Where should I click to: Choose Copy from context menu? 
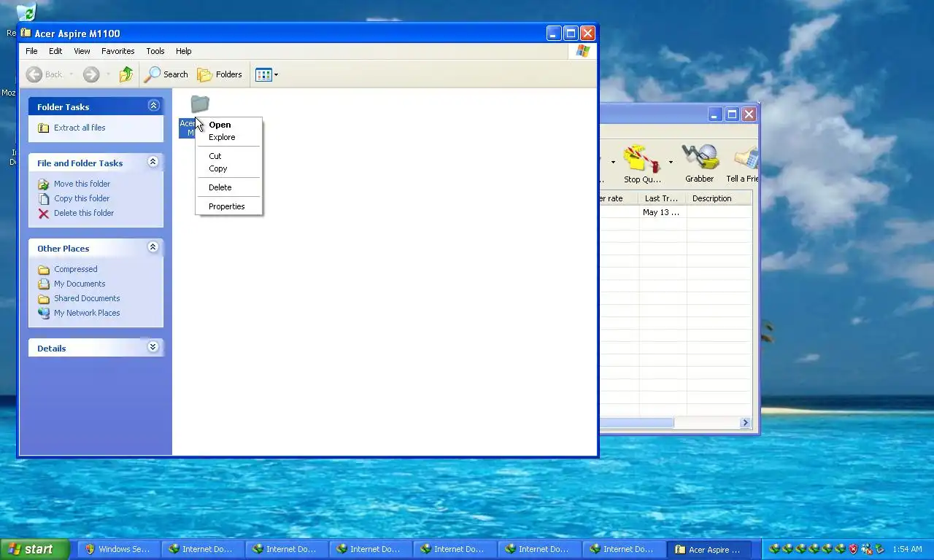(x=229, y=168)
